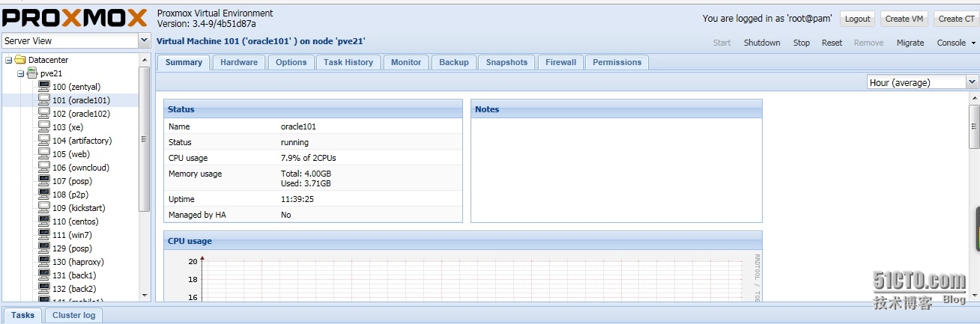This screenshot has width=980, height=324.
Task: Click the monitor icon of VM 110 (centos)
Action: click(44, 221)
